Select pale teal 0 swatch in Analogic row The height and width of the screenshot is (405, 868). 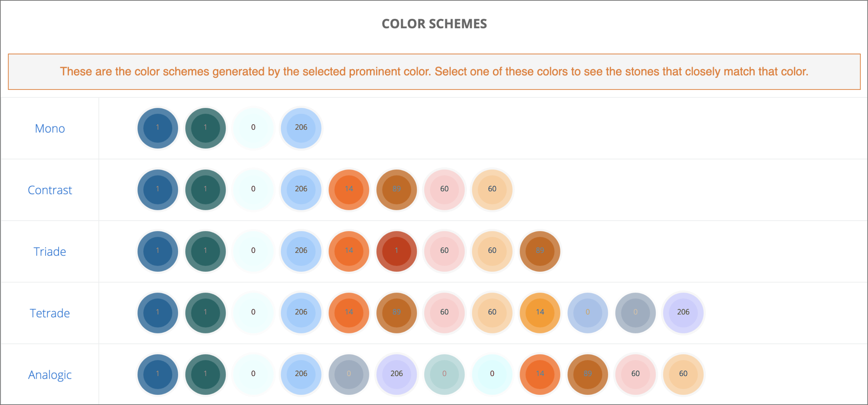(x=444, y=375)
